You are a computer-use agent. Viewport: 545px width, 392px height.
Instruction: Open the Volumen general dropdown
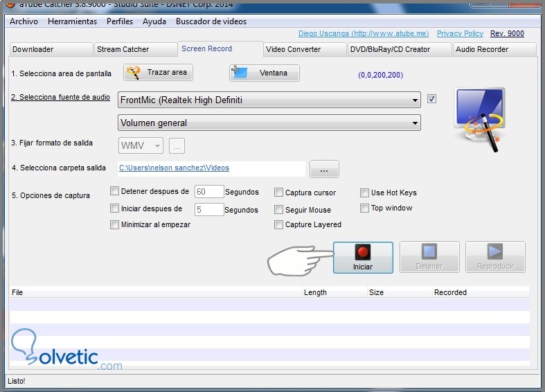coord(269,123)
